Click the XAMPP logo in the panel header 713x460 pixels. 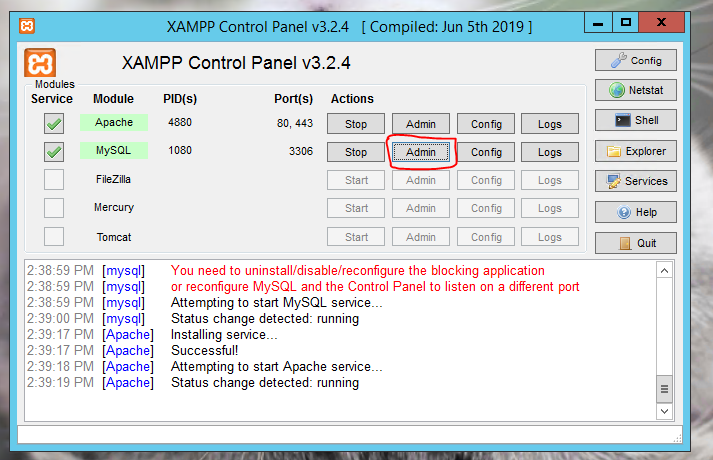(x=40, y=63)
